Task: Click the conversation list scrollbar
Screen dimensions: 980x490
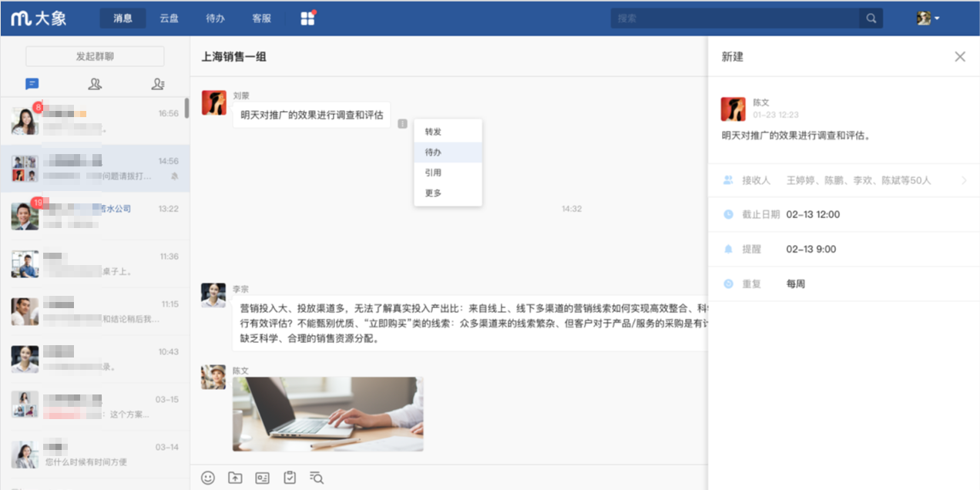Action: 186,108
